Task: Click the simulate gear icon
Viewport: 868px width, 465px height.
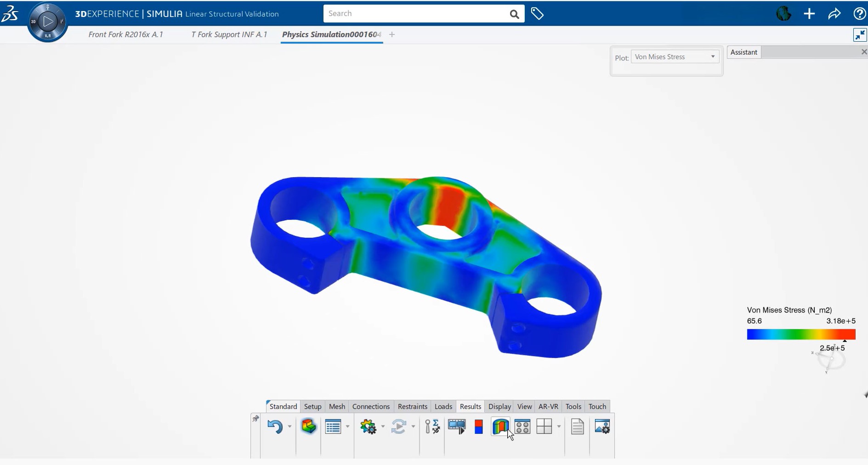Action: click(x=368, y=426)
